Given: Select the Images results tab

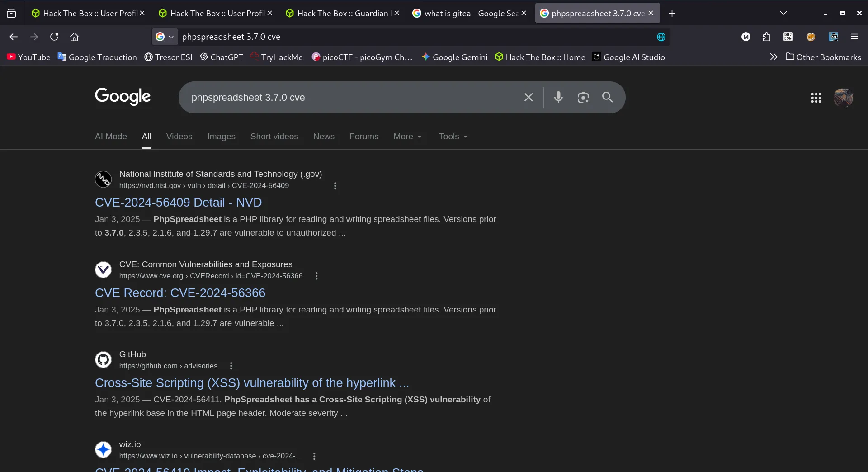Looking at the screenshot, I should coord(221,137).
